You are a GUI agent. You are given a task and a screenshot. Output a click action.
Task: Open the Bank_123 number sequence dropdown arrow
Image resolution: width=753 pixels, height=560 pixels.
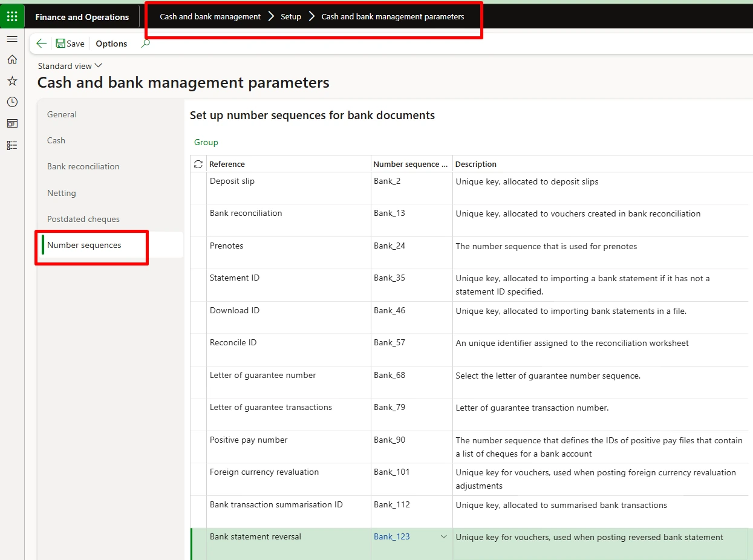[x=444, y=537]
